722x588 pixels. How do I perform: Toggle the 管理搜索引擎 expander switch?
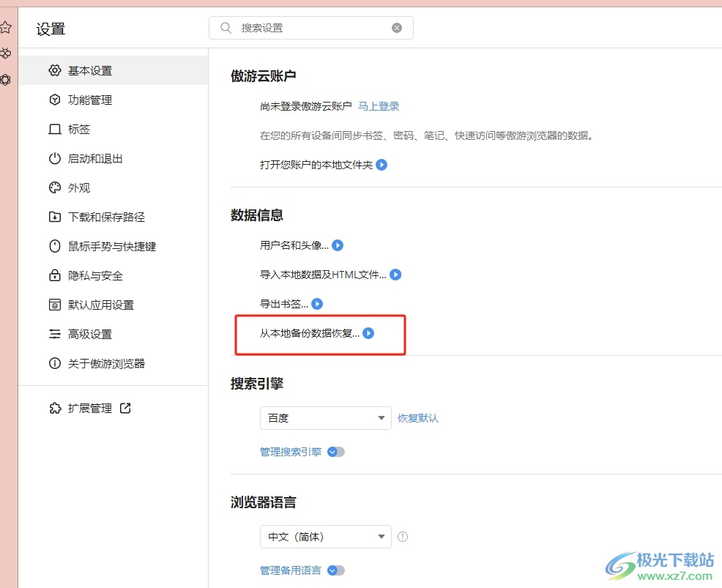pos(336,452)
